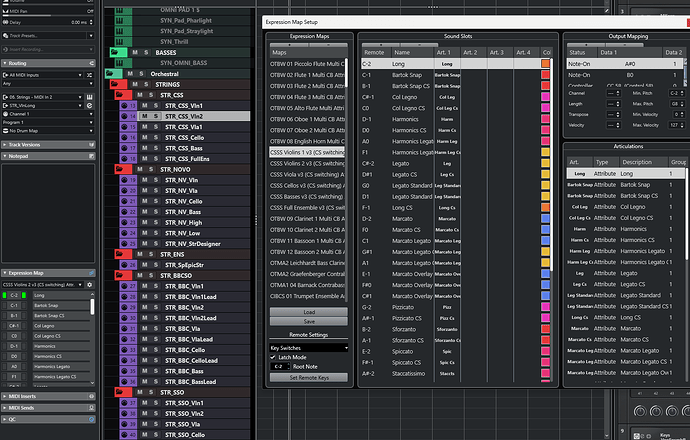Viewport: 690px width, 440px height.
Task: Solo the STR_CSS_Vln2 track
Action: [155, 116]
